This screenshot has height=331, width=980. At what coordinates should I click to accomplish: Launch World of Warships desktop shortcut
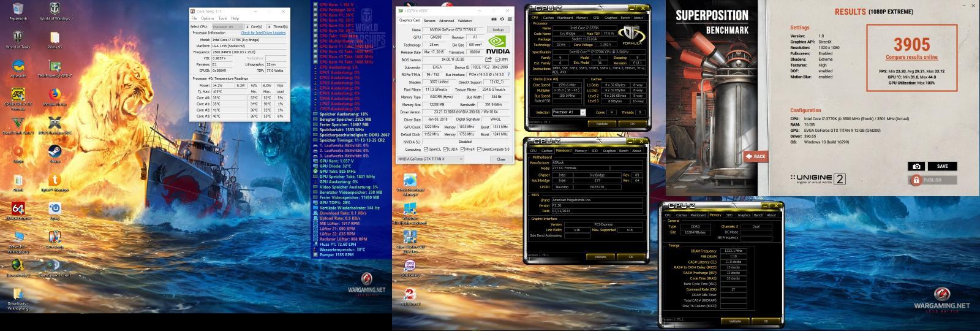pyautogui.click(x=55, y=12)
